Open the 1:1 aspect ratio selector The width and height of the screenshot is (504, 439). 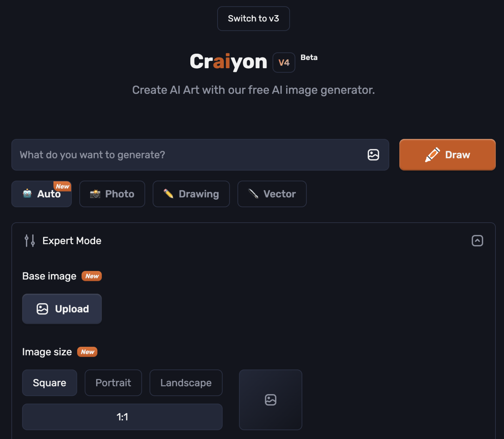point(122,417)
